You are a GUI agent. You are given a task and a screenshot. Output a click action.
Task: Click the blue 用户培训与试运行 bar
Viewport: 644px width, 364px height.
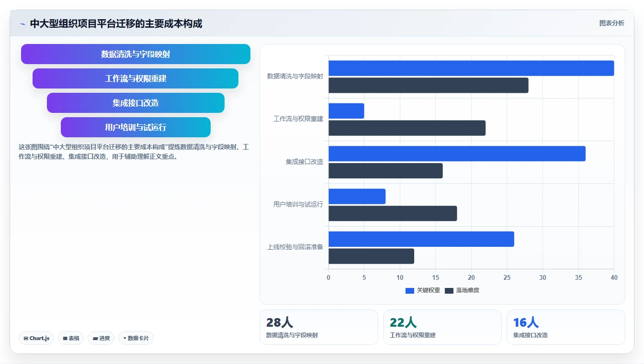point(357,196)
